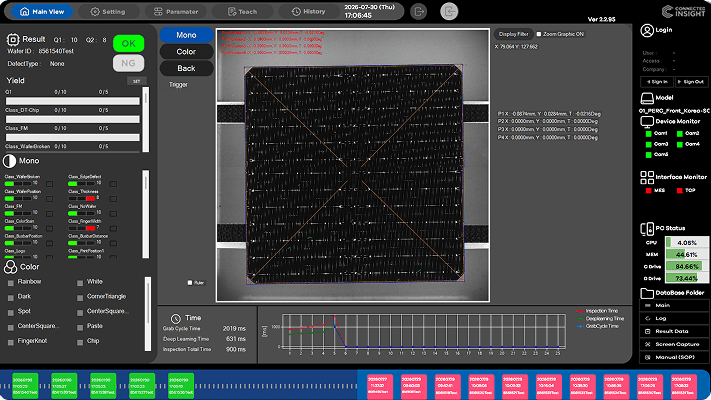The height and width of the screenshot is (400, 711).
Task: Click the dark exit icon in top bar
Action: (x=419, y=12)
